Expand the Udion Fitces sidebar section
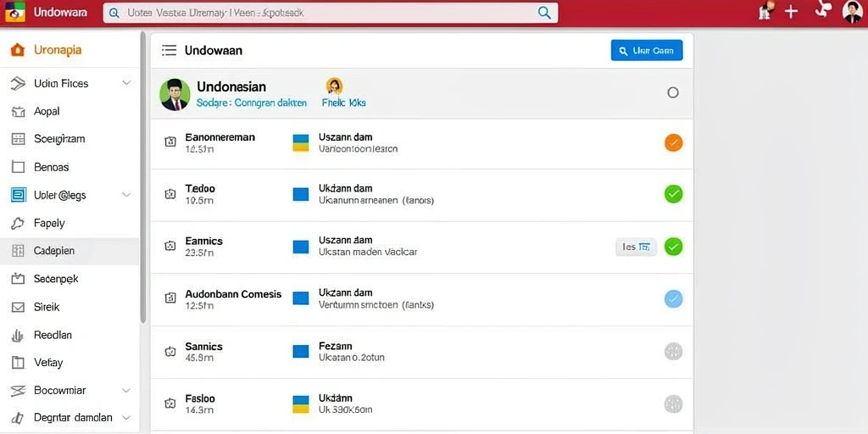Viewport: 868px width, 434px height. (x=127, y=83)
